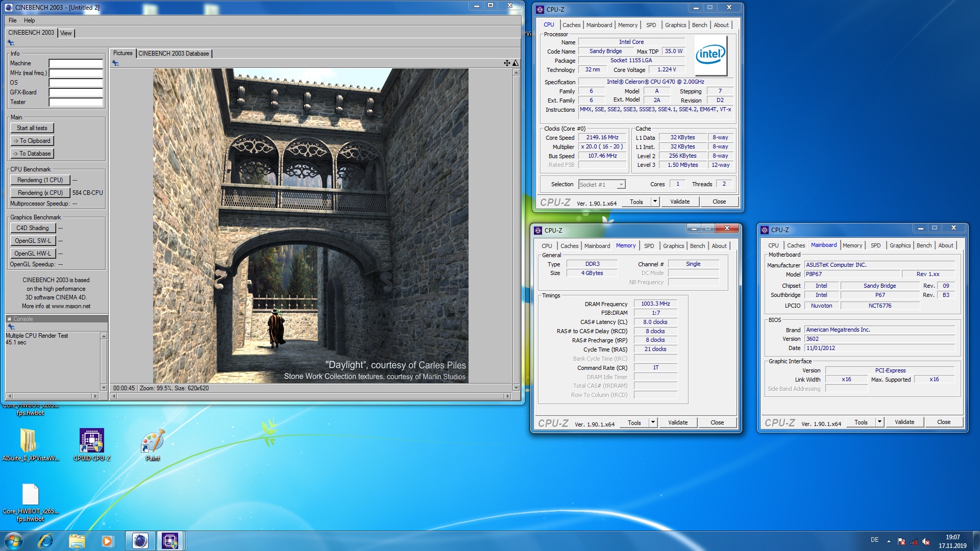The width and height of the screenshot is (980, 551).
Task: Select the CINEBENCH 2003 Database tab
Action: tap(174, 54)
